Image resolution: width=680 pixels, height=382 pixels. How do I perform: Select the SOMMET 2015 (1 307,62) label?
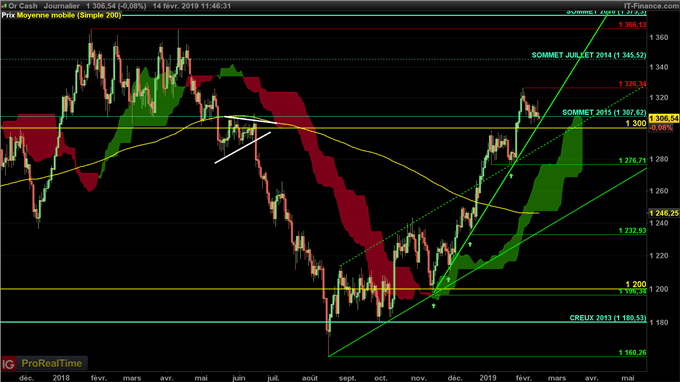(604, 112)
